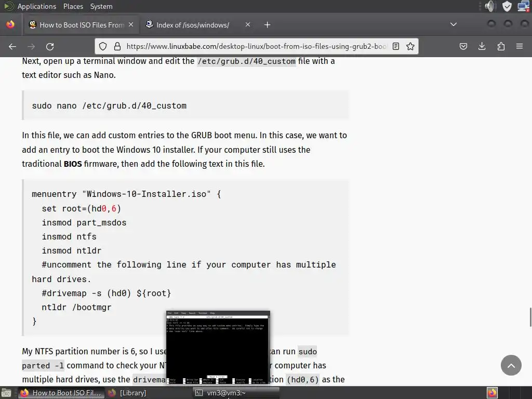Open the Pocket save icon
The image size is (532, 399).
[463, 46]
